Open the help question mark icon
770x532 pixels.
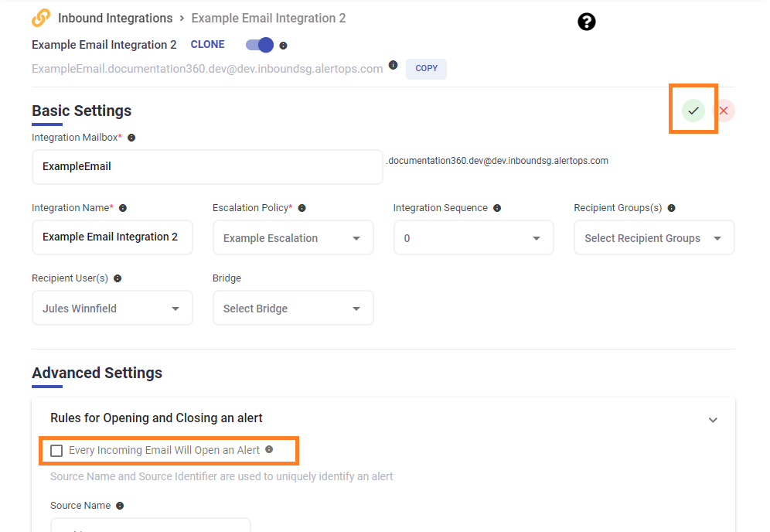587,22
